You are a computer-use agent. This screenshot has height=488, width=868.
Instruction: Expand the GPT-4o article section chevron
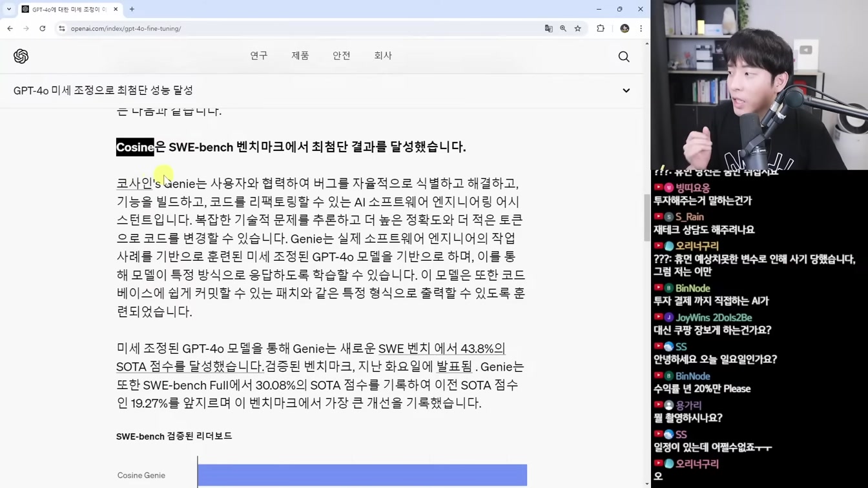[x=626, y=90]
